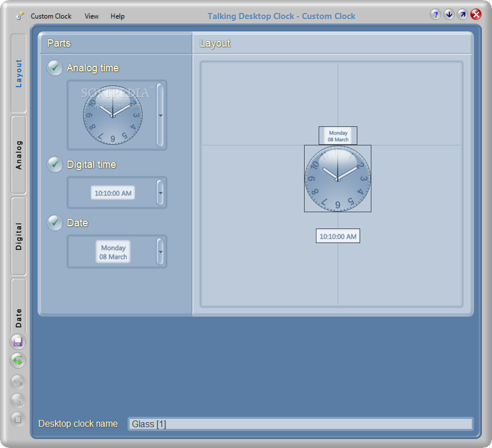492x448 pixels.
Task: Click the grayed-out clipboard paste icon
Action: (18, 419)
